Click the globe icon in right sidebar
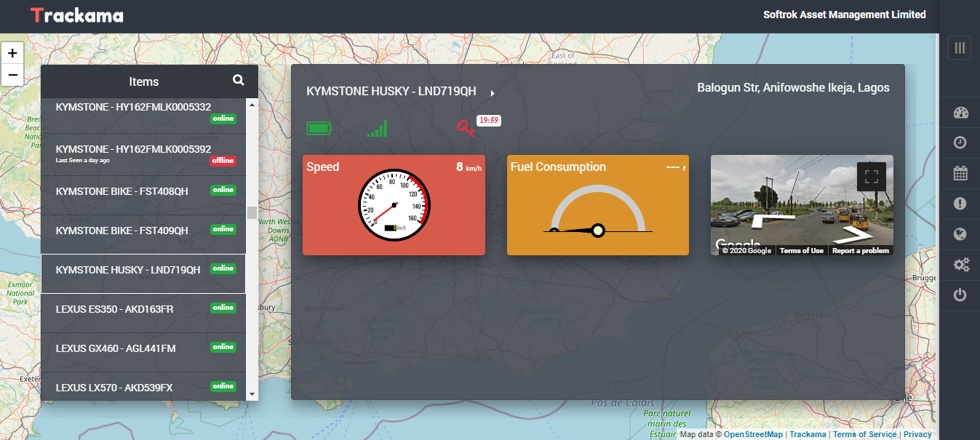This screenshot has width=980, height=440. tap(960, 234)
